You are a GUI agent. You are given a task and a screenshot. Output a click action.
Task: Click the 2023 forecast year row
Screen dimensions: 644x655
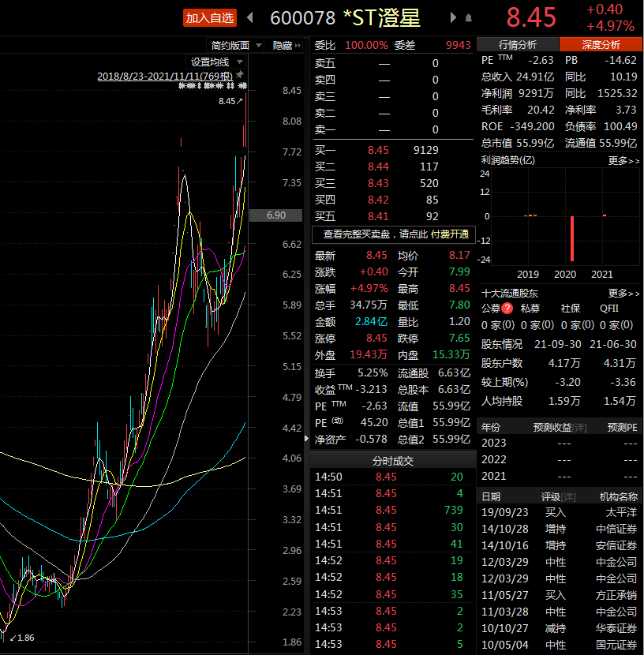pyautogui.click(x=560, y=443)
